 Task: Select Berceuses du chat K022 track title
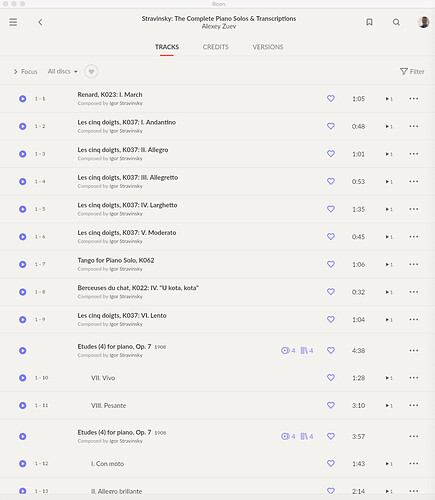(138, 288)
